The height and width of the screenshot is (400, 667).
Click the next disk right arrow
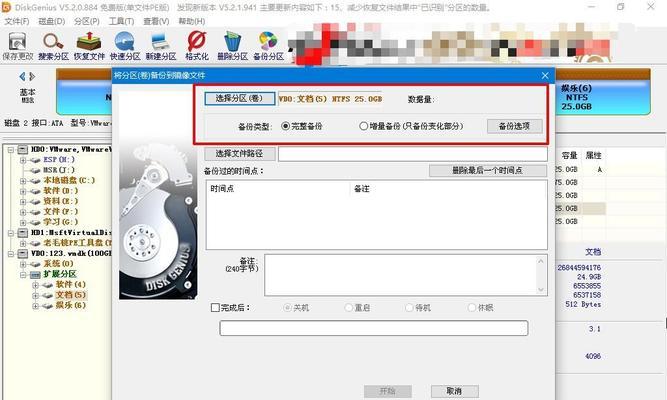tap(32, 77)
